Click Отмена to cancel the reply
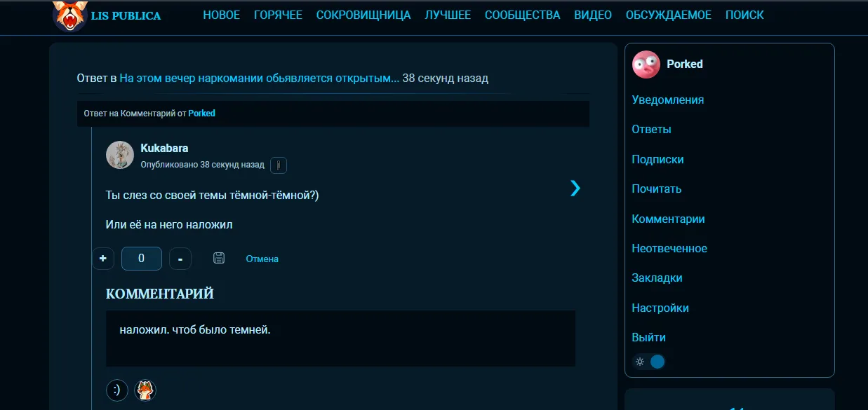Viewport: 868px width, 410px height. (262, 259)
